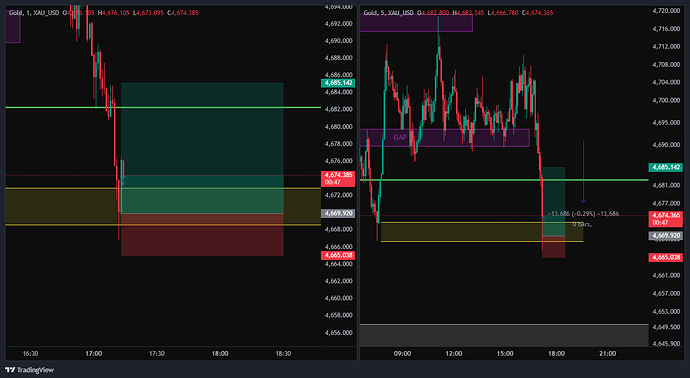This screenshot has width=690, height=378.
Task: Click the '0 bars,' measurement text
Action: pos(582,224)
